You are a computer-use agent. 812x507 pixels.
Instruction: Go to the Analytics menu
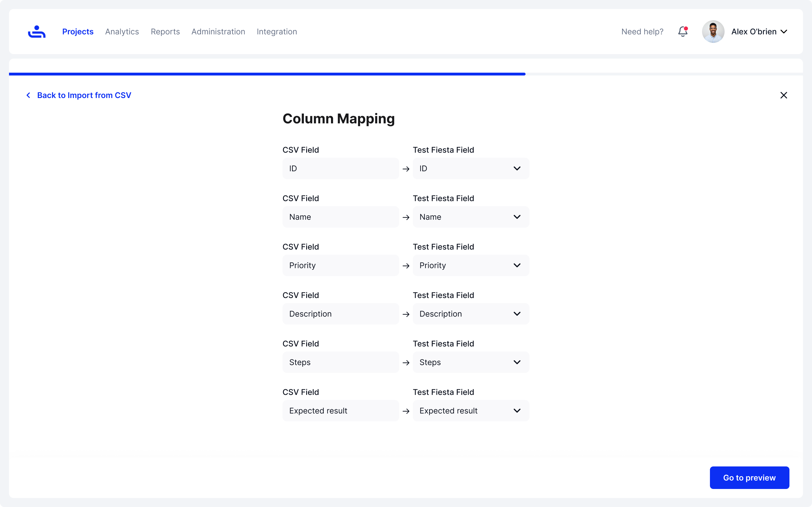click(122, 32)
